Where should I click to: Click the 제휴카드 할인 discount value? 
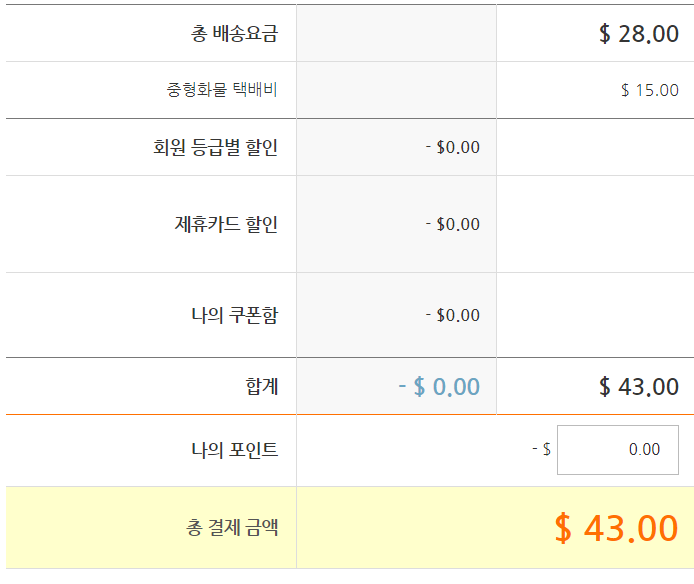click(x=452, y=224)
